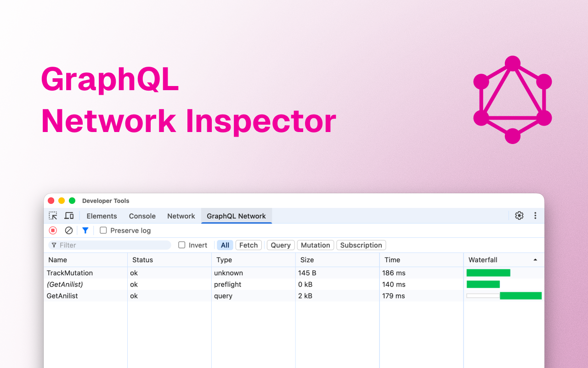This screenshot has width=588, height=368.
Task: Click the clear network log icon
Action: [x=69, y=230]
